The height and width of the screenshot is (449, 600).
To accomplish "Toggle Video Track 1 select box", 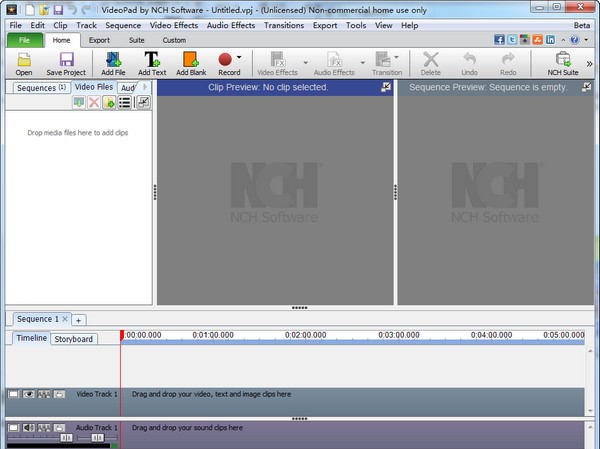I will pyautogui.click(x=13, y=394).
